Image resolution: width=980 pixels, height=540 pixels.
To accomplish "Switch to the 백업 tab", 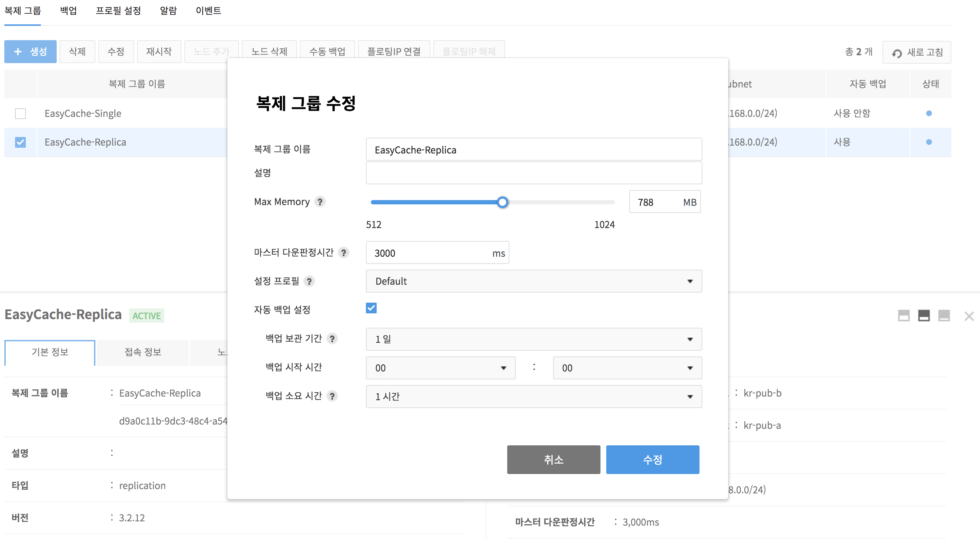I will tap(69, 11).
